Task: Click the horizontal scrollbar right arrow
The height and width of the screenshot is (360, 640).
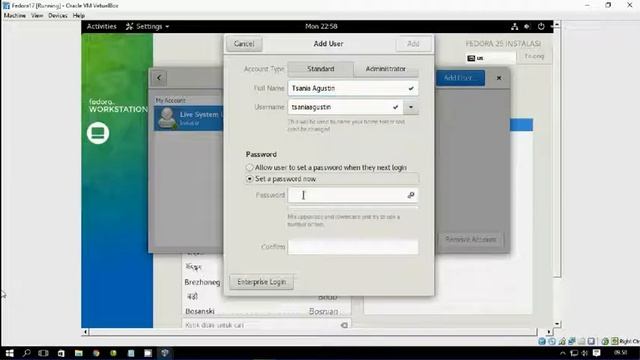Action: point(549,332)
